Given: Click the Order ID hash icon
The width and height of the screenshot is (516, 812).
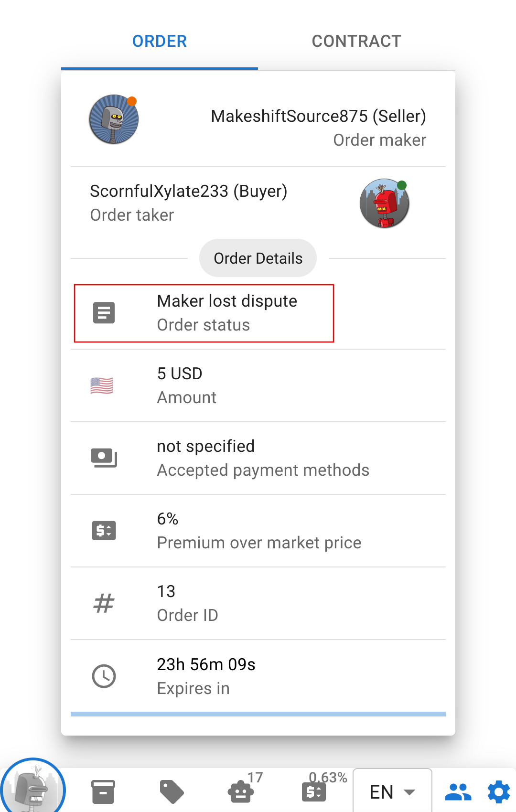Looking at the screenshot, I should [x=104, y=603].
